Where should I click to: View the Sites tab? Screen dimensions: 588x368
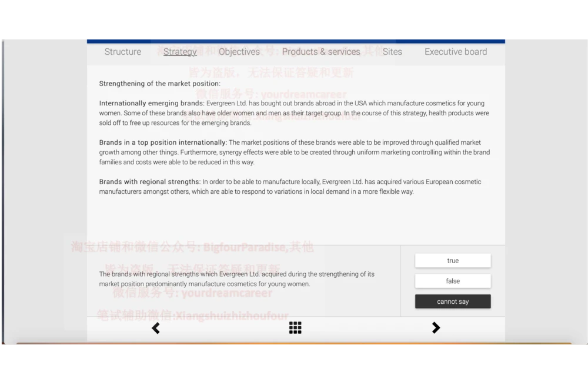(x=392, y=52)
